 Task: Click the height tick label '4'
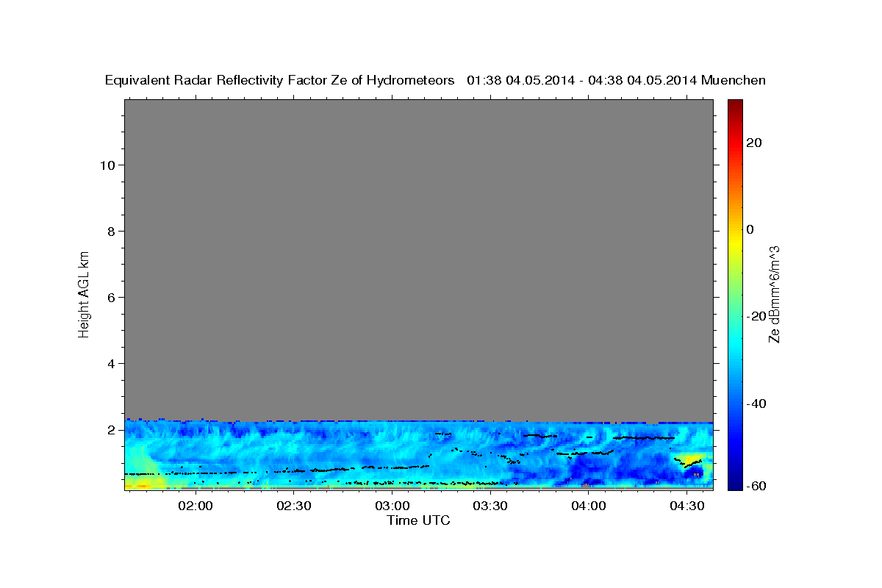110,363
